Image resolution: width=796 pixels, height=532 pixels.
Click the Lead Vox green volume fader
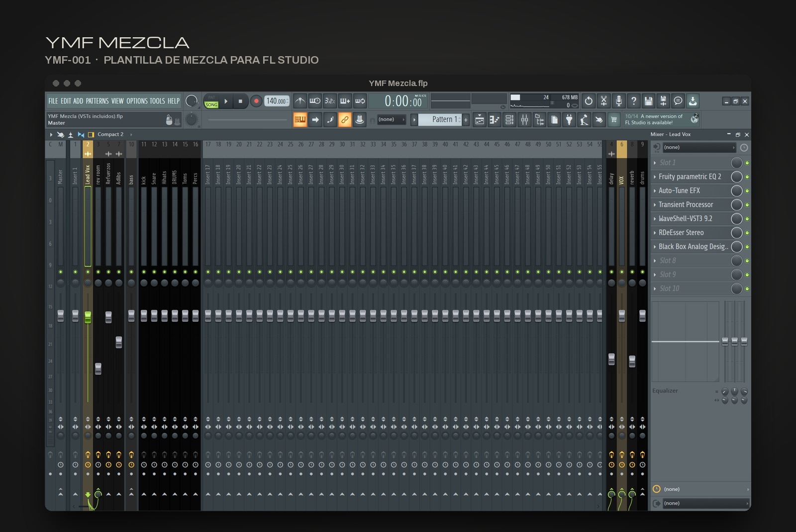(x=88, y=317)
